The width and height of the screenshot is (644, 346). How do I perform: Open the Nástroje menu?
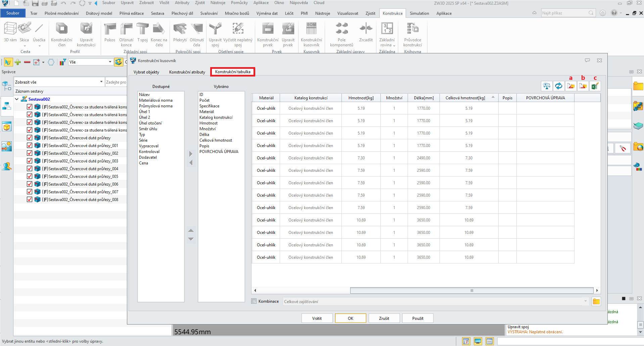tap(218, 3)
